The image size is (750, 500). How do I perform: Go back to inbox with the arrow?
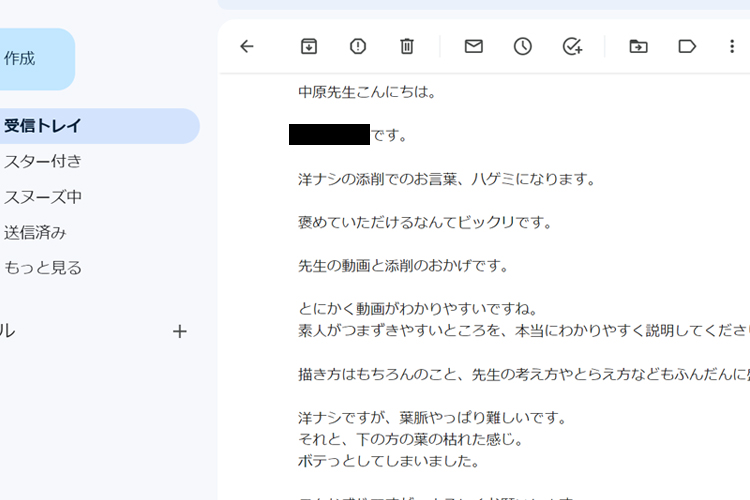pos(247,46)
